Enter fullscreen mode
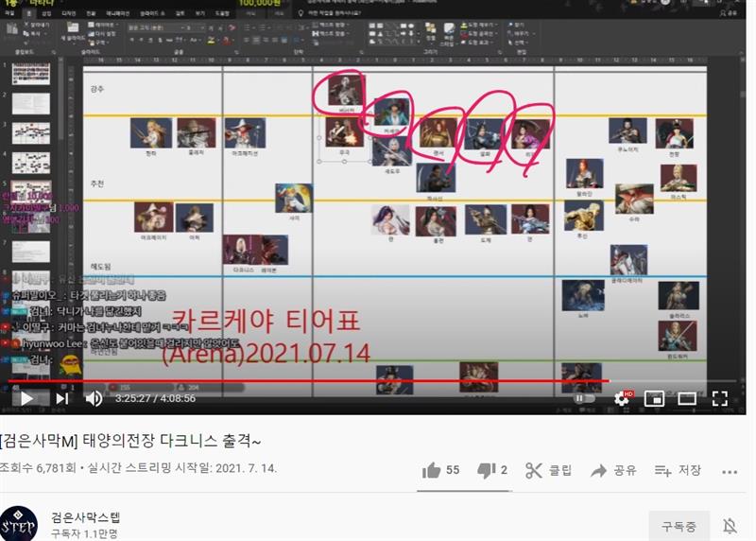 [720, 398]
